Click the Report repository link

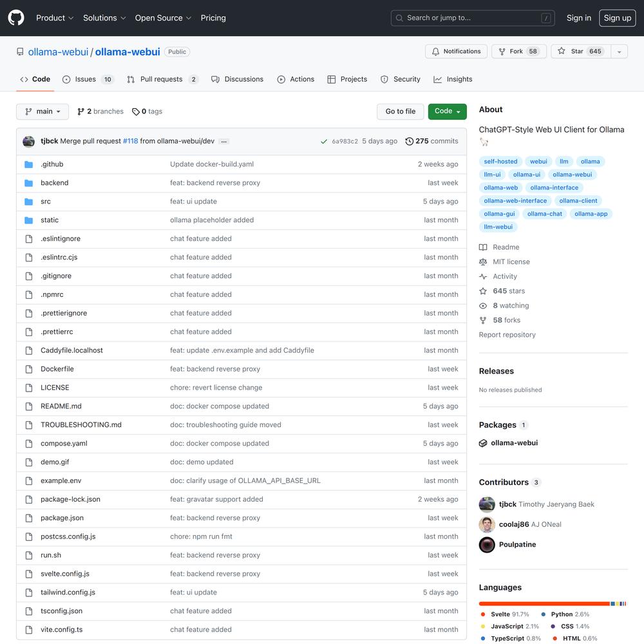pyautogui.click(x=507, y=335)
